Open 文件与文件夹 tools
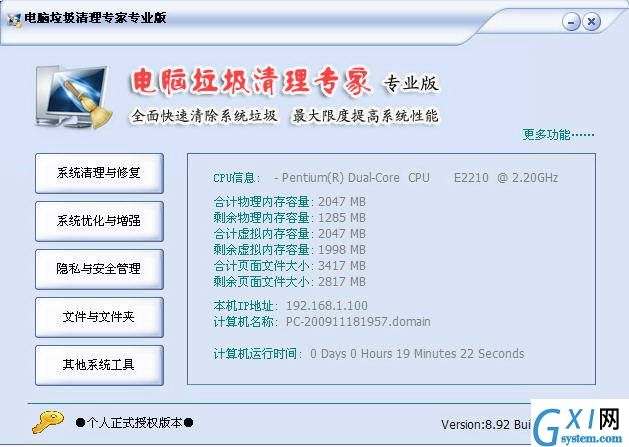This screenshot has height=447, width=629. click(99, 317)
